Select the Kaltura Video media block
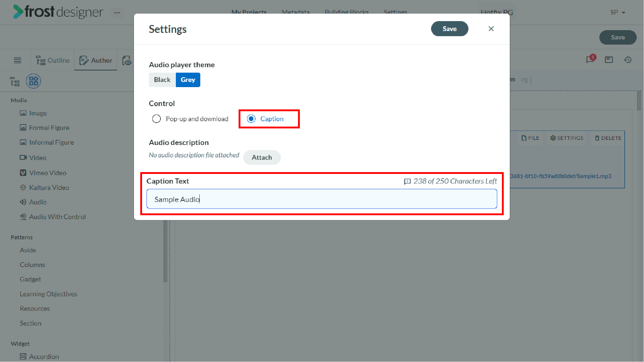 44,187
